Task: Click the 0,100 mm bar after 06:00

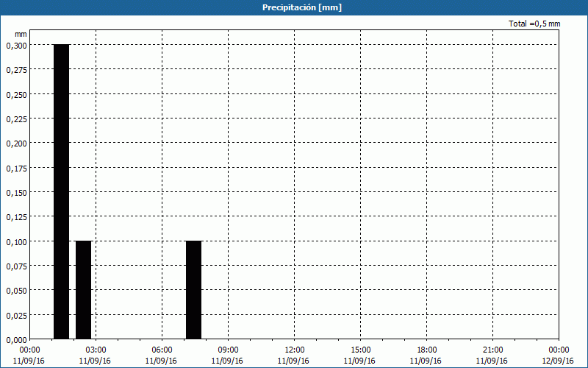Action: [x=193, y=290]
